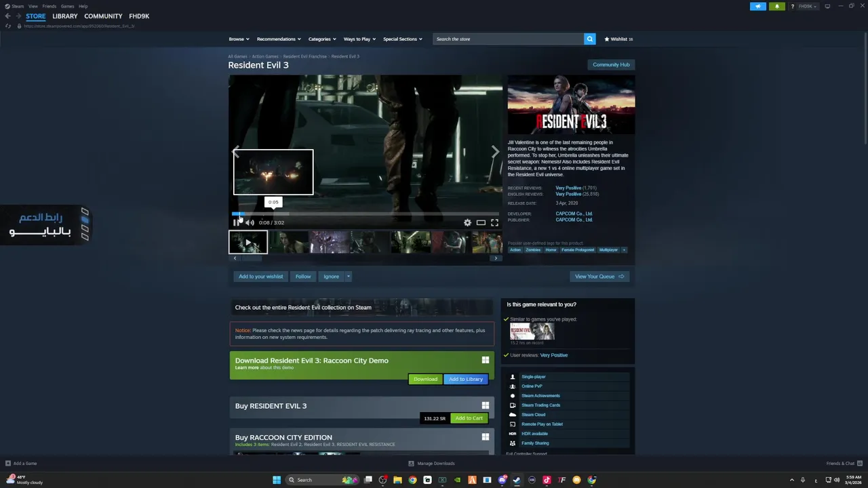Open Friends & Chat
Image resolution: width=868 pixels, height=488 pixels.
point(844,464)
